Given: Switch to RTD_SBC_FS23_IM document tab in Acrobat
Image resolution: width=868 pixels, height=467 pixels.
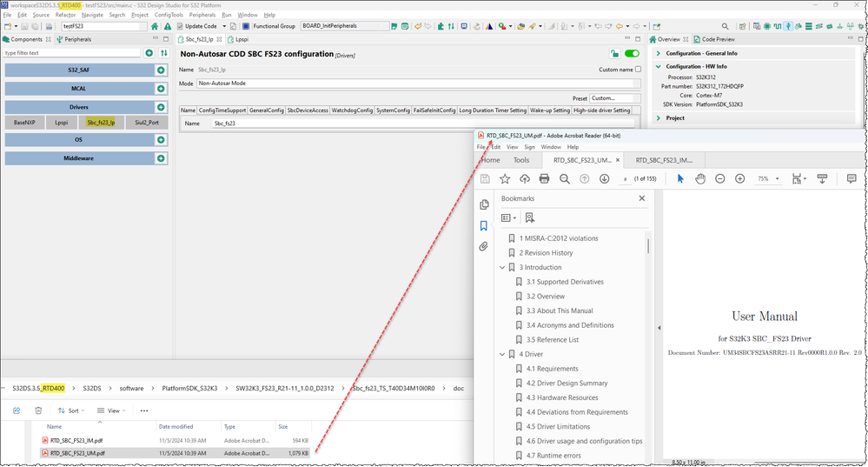Looking at the screenshot, I should coord(664,160).
